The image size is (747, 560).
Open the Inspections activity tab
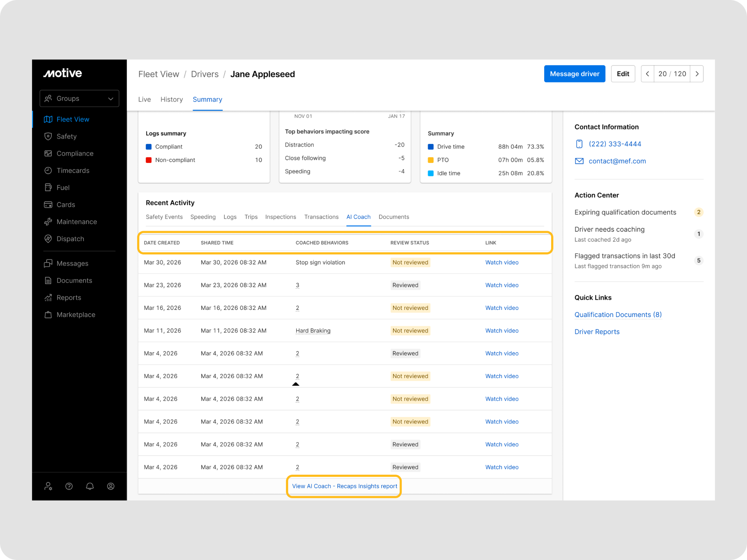point(280,217)
